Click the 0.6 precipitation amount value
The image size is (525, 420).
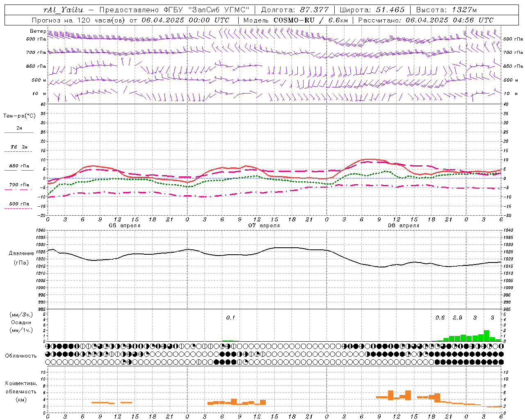pos(440,317)
